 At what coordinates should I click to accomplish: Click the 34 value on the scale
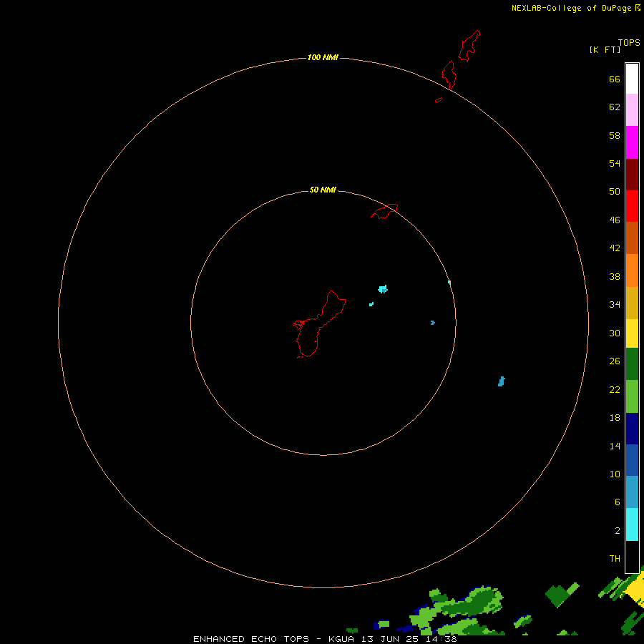click(x=615, y=305)
